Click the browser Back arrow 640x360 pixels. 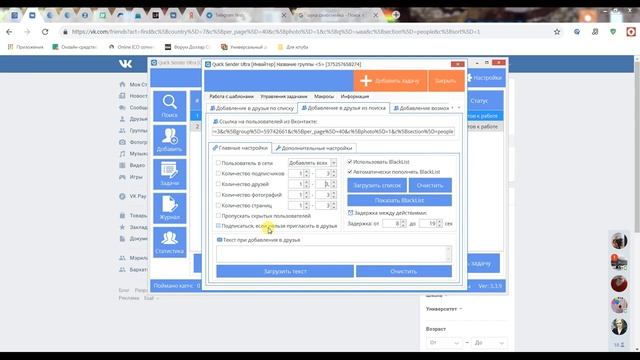(9, 32)
